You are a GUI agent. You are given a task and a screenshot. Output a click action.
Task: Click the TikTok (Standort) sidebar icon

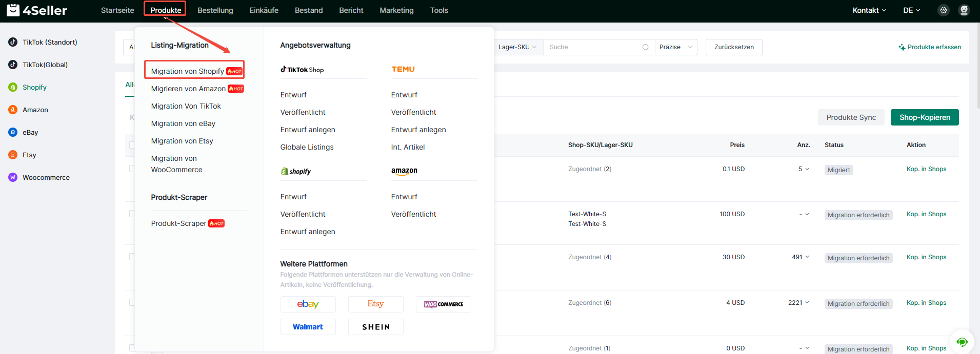[x=13, y=42]
